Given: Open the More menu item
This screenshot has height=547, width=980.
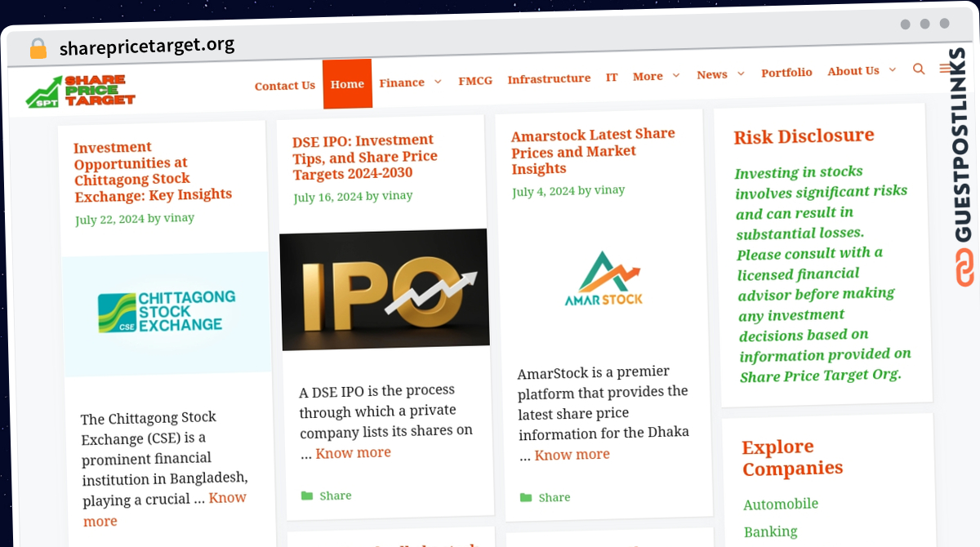Looking at the screenshot, I should point(648,76).
